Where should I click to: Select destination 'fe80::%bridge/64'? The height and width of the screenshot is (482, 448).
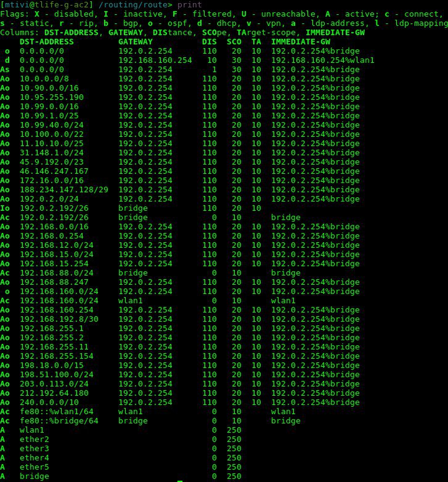pos(59,420)
